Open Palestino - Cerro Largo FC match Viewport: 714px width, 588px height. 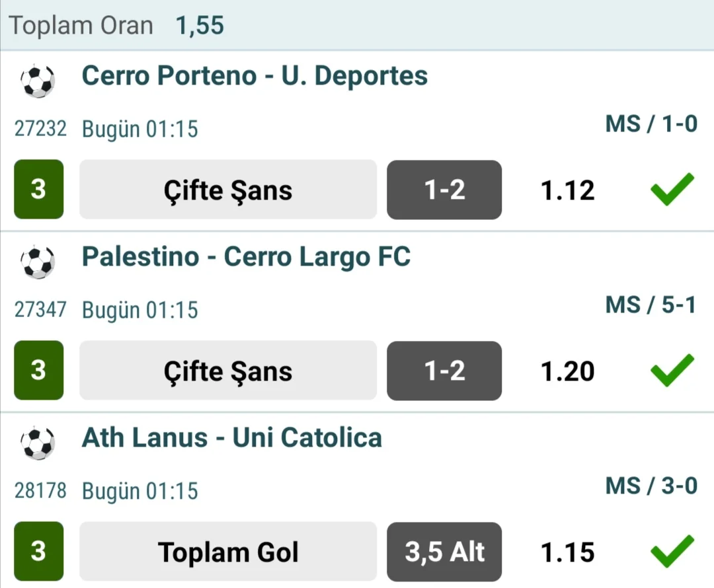[x=246, y=256]
